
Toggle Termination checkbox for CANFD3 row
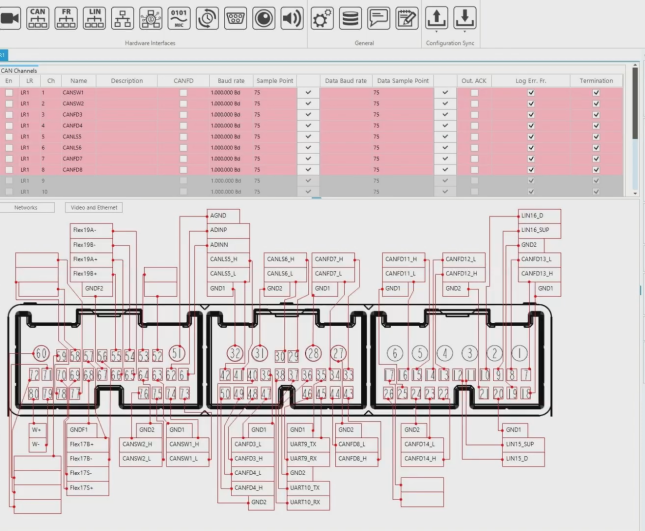pyautogui.click(x=596, y=114)
